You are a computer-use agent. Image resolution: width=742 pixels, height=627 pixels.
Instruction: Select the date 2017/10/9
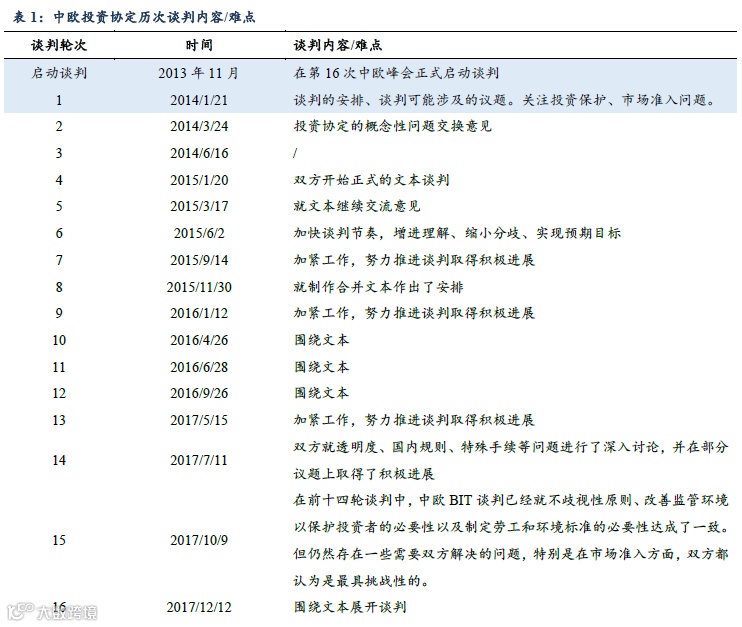click(199, 540)
